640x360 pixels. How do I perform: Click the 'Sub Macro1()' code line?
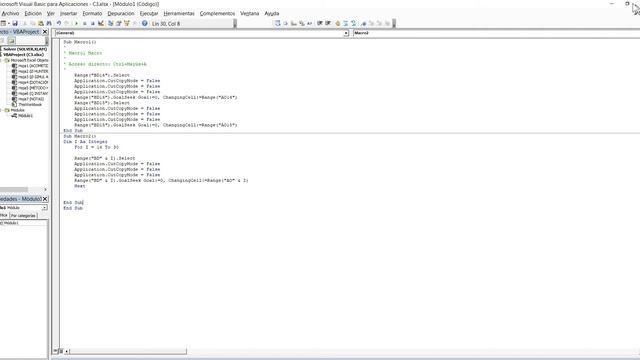[x=80, y=42]
